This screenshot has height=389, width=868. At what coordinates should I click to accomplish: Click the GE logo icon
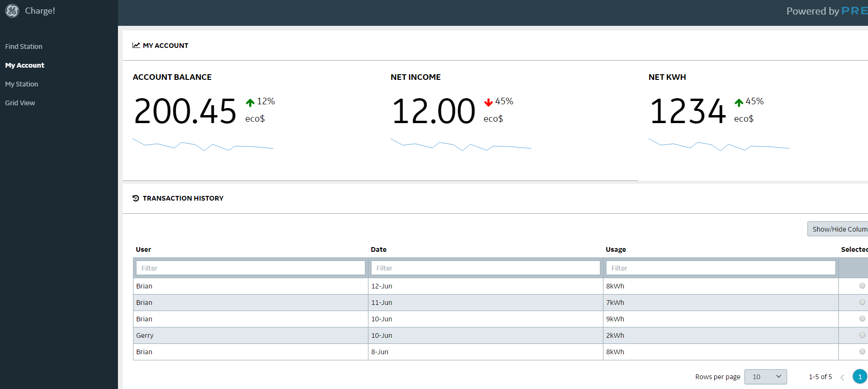12,11
